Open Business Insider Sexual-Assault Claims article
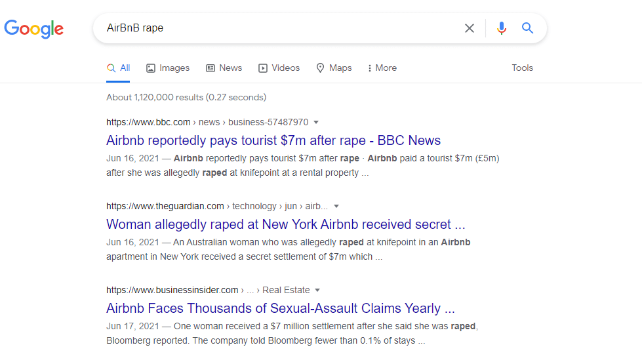The image size is (642, 364). pyautogui.click(x=281, y=308)
